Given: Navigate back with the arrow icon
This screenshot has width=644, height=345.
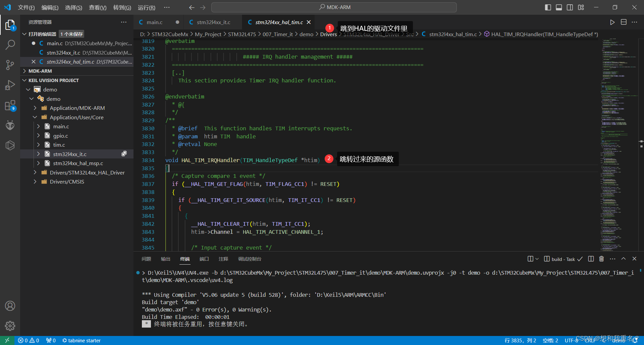Looking at the screenshot, I should tap(192, 7).
